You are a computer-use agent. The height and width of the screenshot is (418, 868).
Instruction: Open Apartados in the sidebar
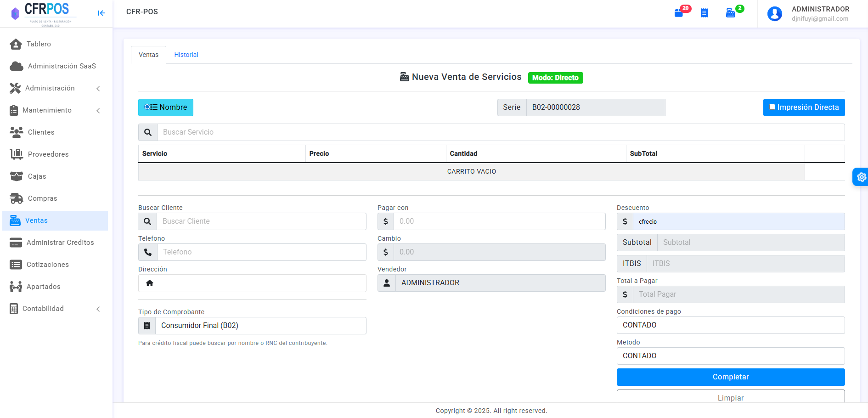(x=55, y=287)
